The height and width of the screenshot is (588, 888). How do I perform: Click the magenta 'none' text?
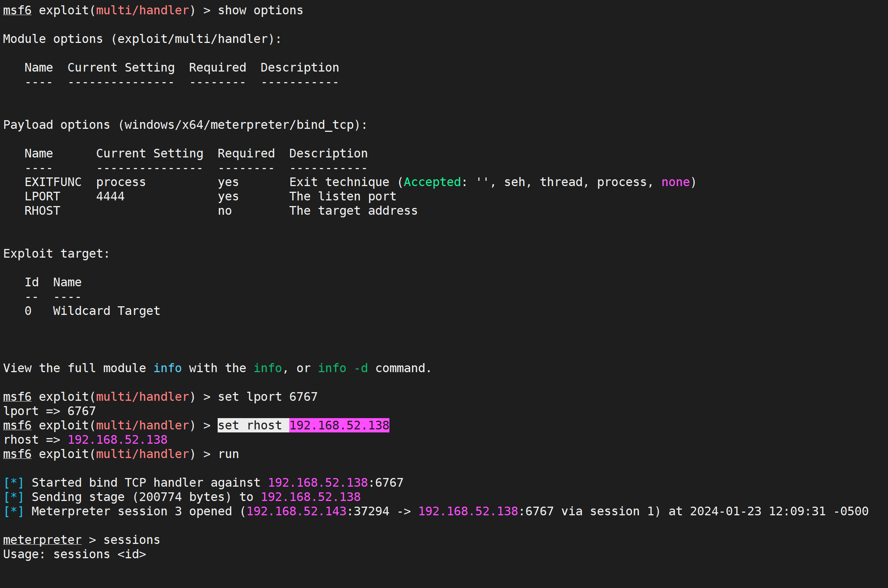pyautogui.click(x=675, y=182)
